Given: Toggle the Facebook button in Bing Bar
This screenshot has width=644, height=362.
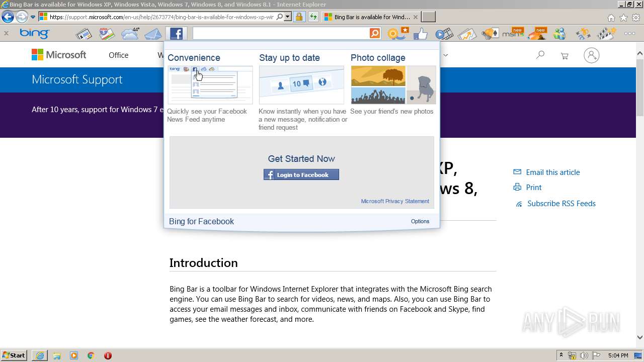Looking at the screenshot, I should click(176, 34).
